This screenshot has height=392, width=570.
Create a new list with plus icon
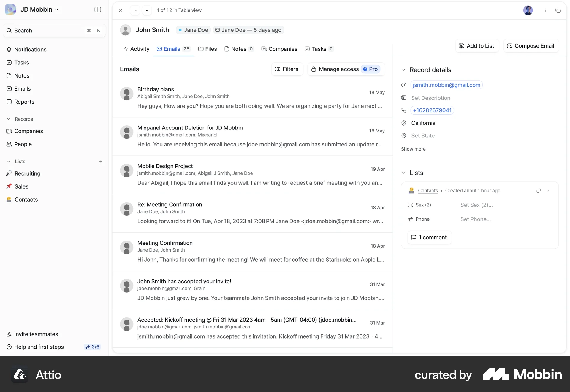[x=100, y=162]
